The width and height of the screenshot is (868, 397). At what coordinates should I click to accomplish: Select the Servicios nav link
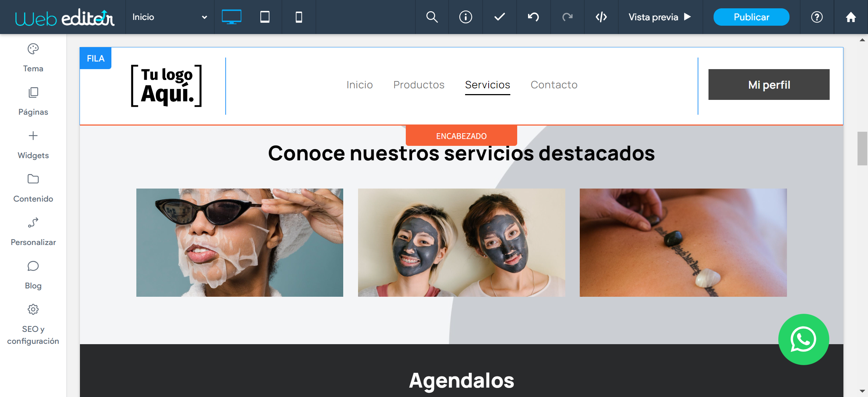tap(488, 85)
